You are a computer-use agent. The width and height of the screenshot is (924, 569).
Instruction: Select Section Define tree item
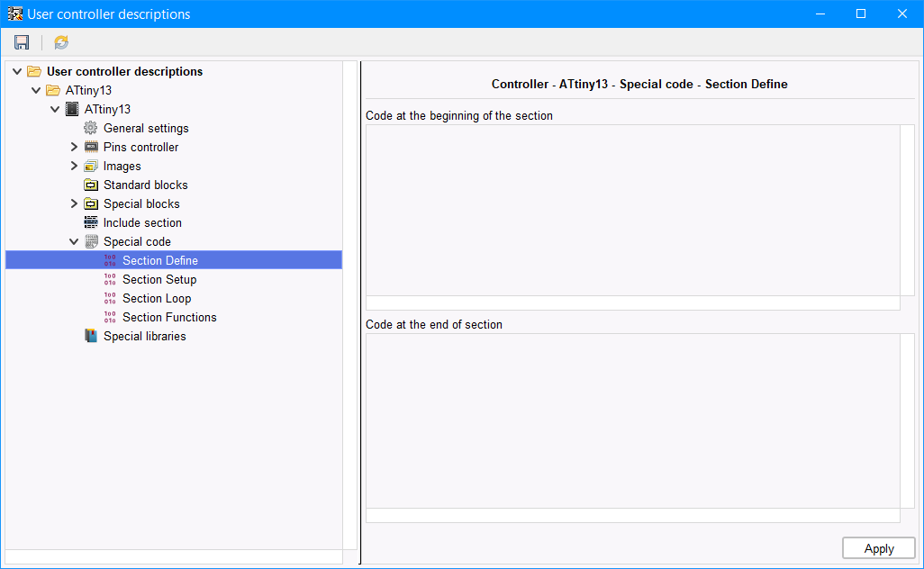[x=174, y=260]
